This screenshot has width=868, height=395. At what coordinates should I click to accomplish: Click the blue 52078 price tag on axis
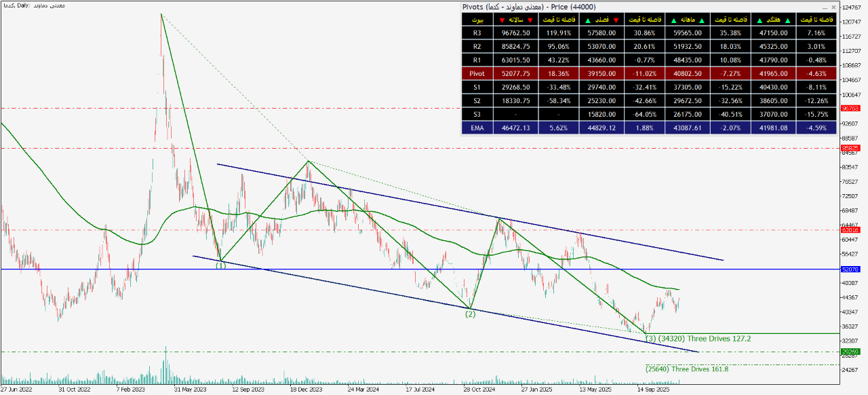click(x=850, y=269)
